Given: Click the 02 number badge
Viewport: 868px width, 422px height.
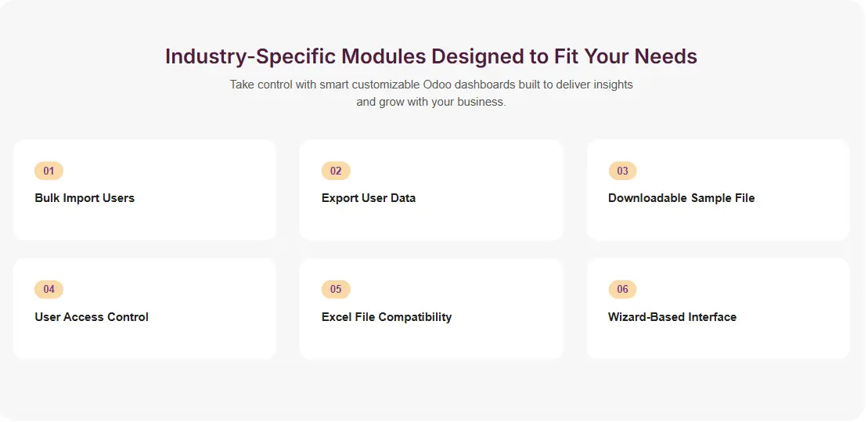Looking at the screenshot, I should coord(336,171).
